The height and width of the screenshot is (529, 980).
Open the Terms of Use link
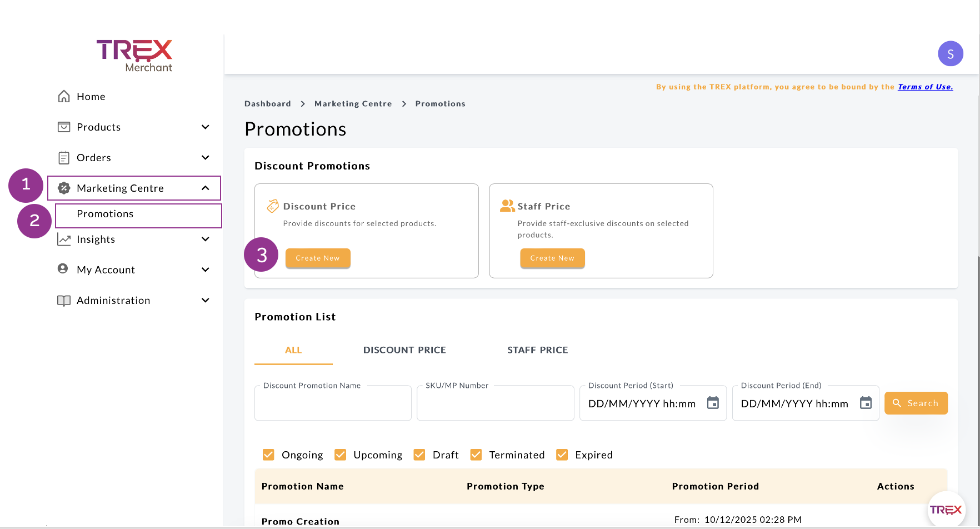pos(925,87)
